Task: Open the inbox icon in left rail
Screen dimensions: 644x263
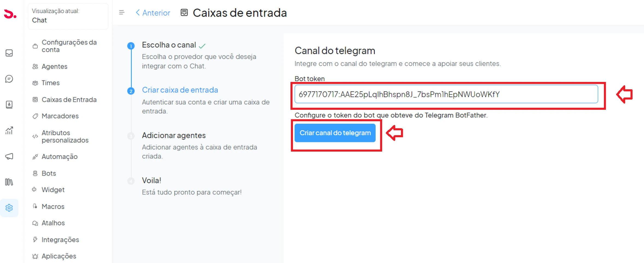Action: tap(9, 53)
